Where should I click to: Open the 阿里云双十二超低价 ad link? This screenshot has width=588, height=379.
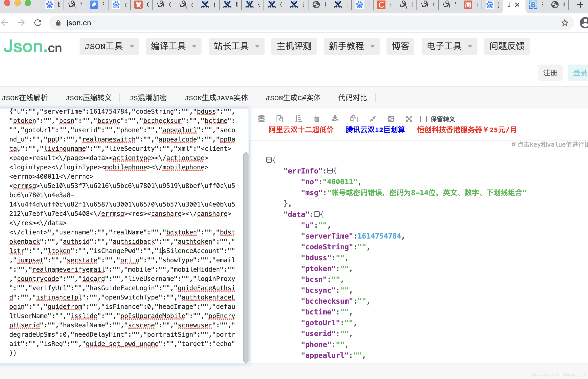click(301, 130)
